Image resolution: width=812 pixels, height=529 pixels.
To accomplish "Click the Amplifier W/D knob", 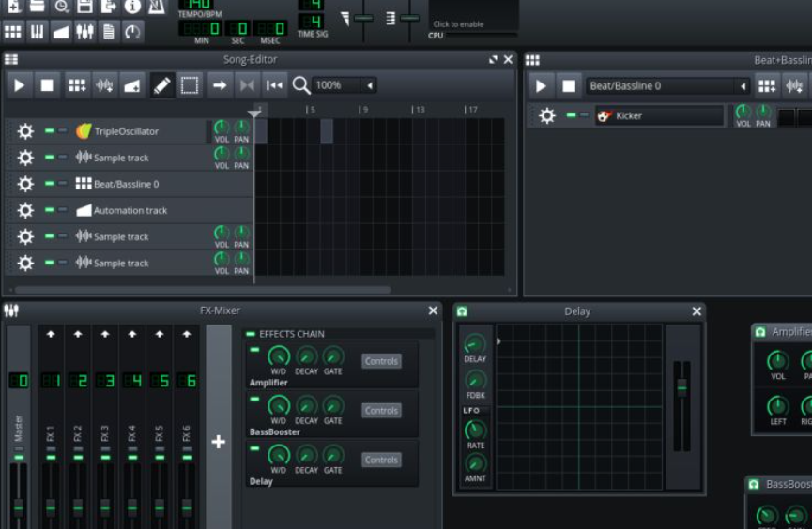I will pyautogui.click(x=279, y=356).
